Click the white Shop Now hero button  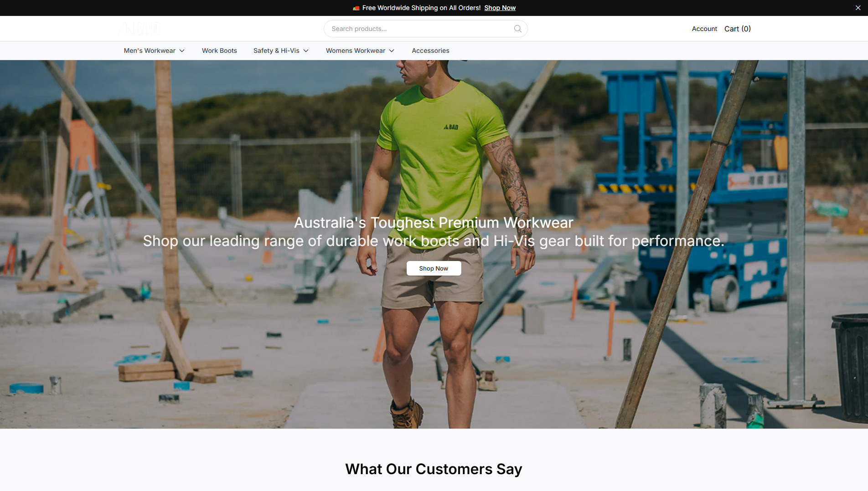click(434, 268)
